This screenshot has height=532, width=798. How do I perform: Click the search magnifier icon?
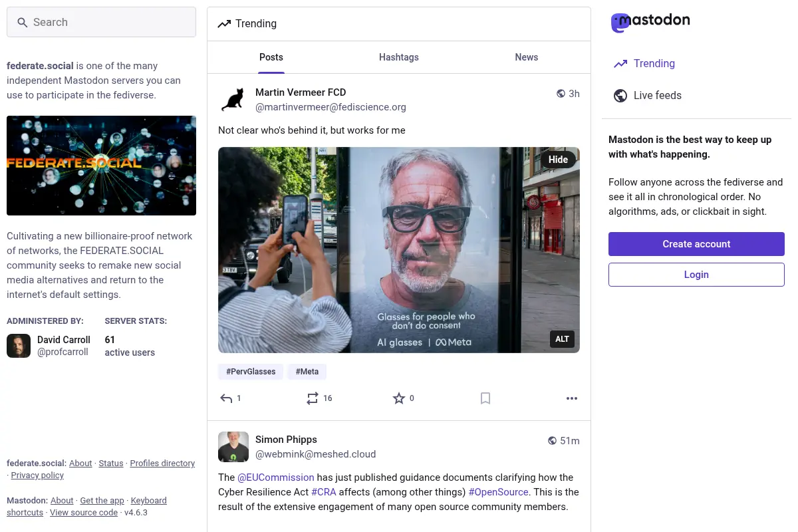click(x=22, y=23)
